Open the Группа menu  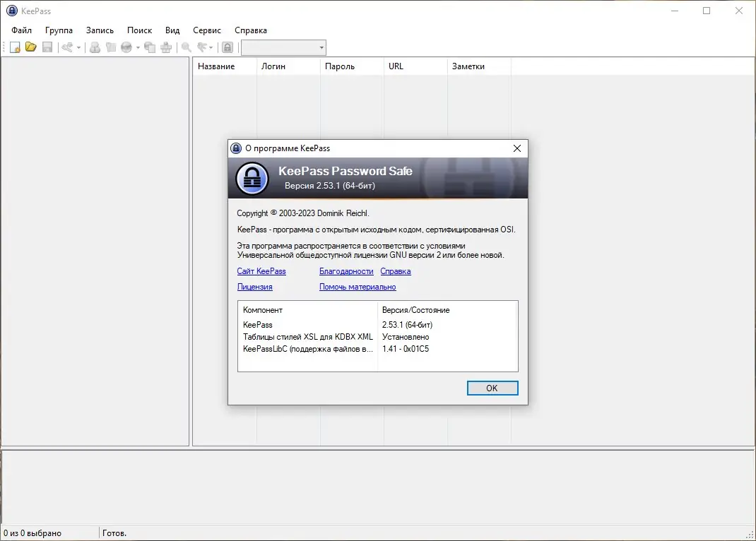click(59, 30)
